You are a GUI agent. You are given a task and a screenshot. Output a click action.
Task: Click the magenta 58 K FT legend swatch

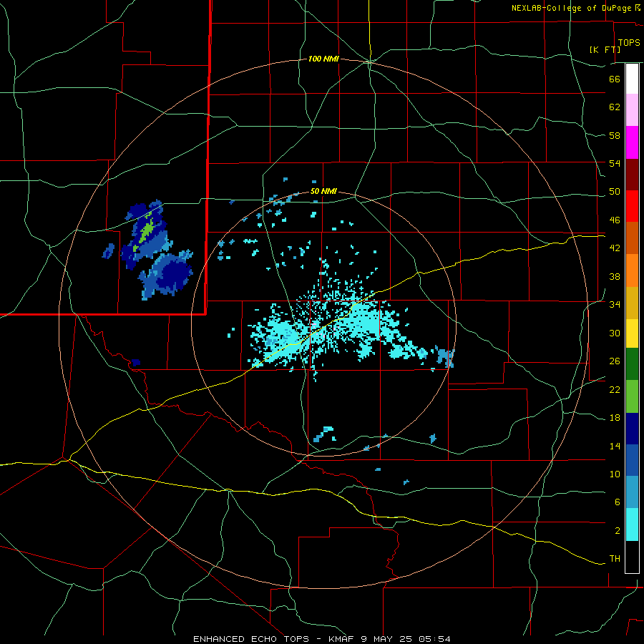point(632,142)
